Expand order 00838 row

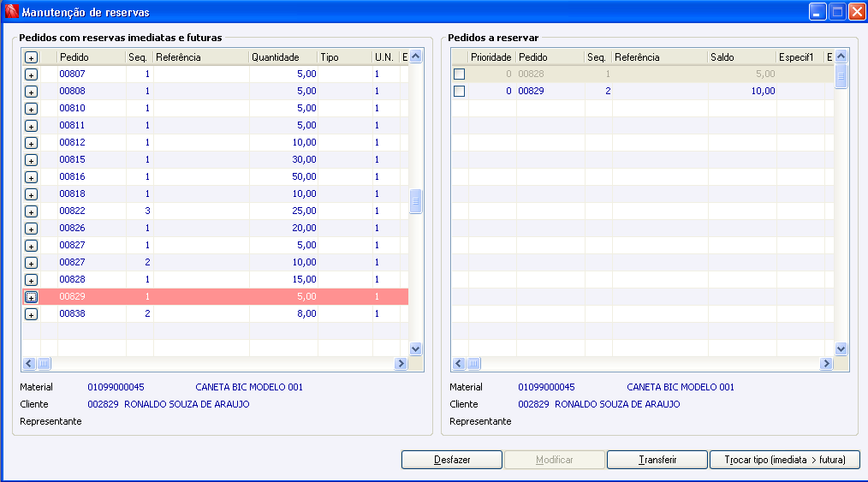pyautogui.click(x=31, y=315)
